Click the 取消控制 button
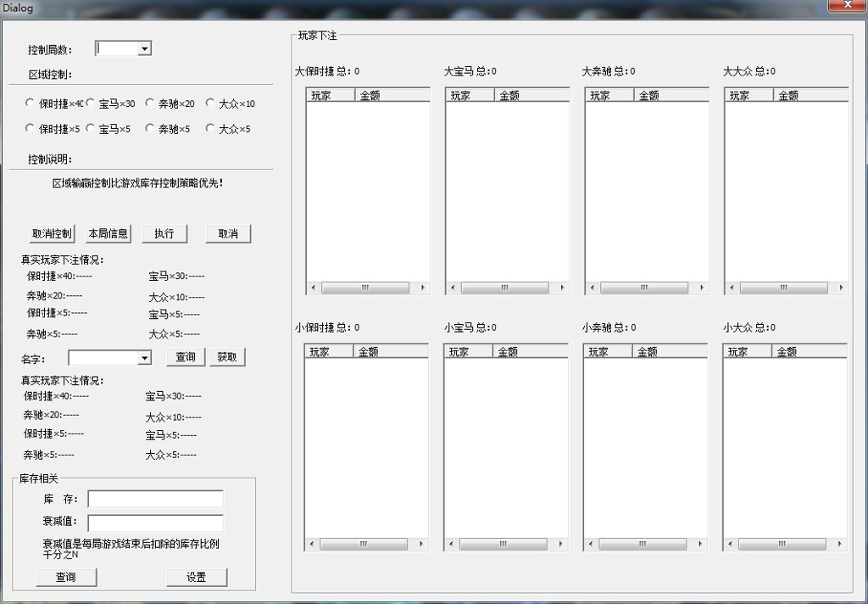 click(x=53, y=234)
